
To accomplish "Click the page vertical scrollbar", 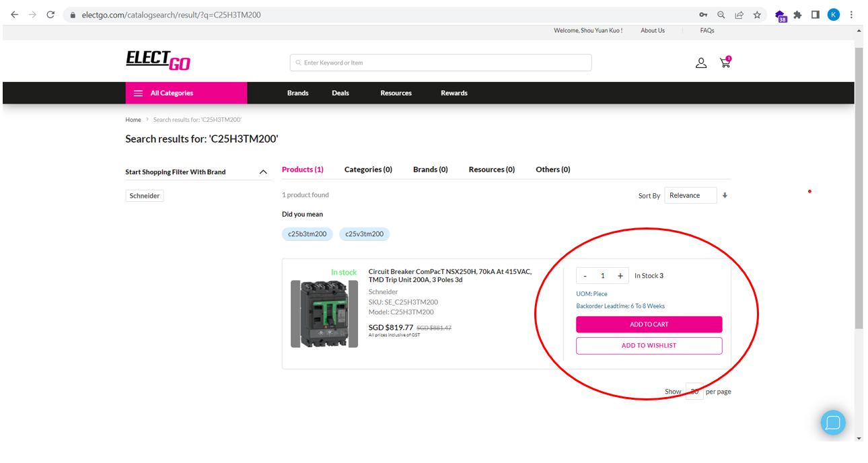I will 859,188.
